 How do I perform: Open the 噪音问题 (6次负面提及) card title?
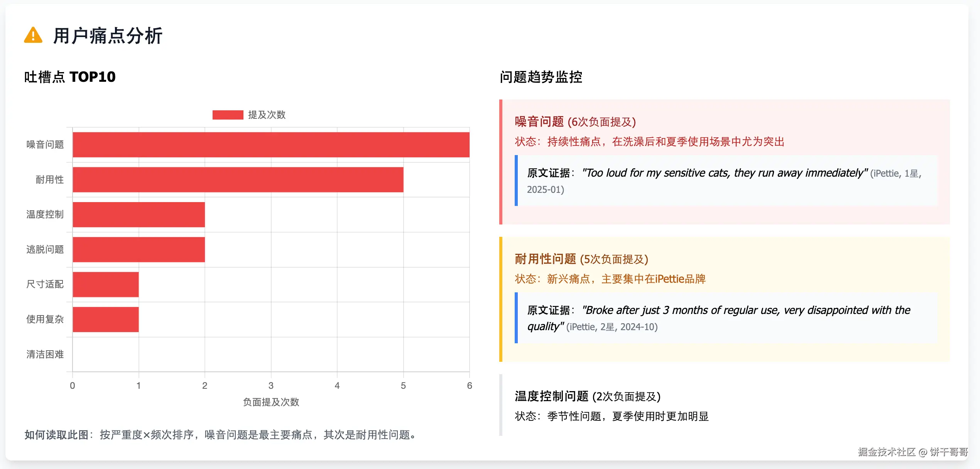coord(575,122)
